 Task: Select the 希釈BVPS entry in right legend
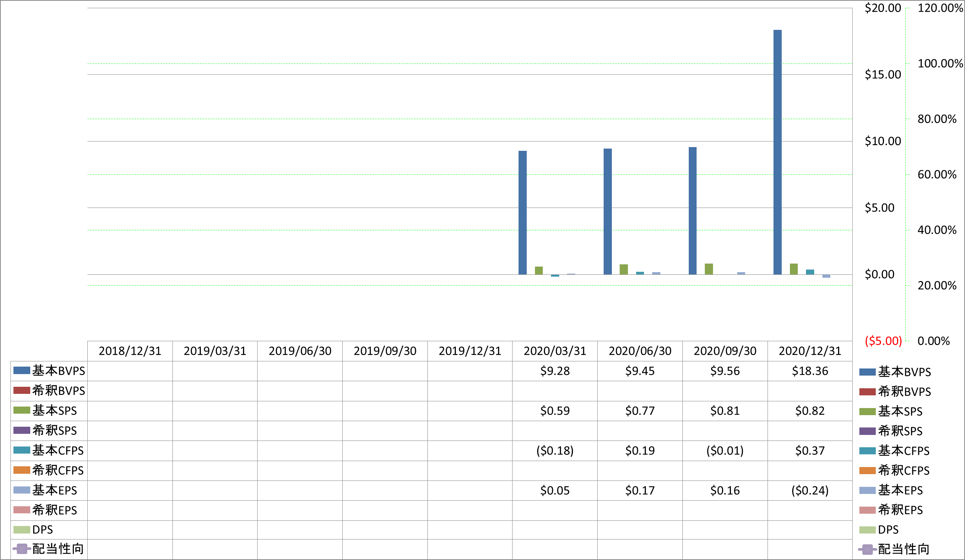tap(895, 392)
